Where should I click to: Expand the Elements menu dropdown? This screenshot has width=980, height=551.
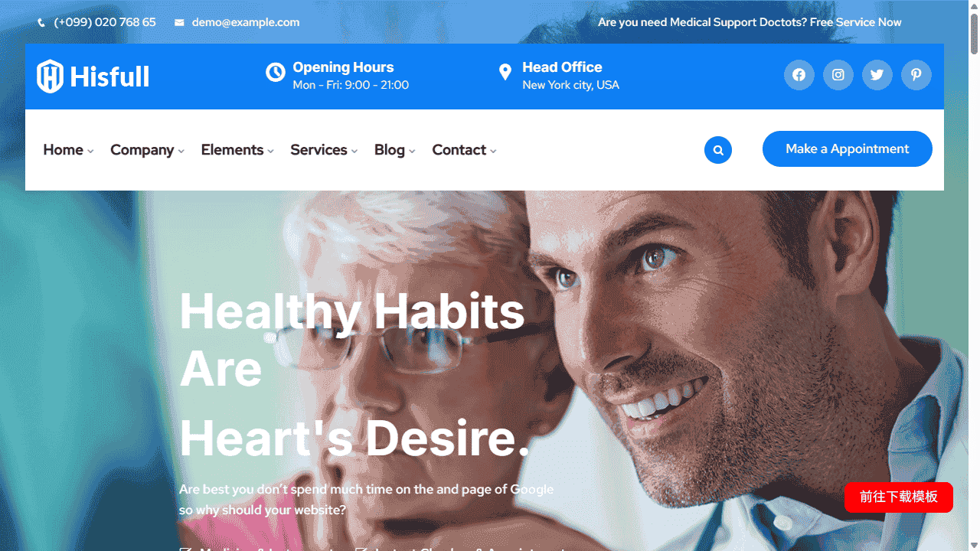(x=237, y=150)
